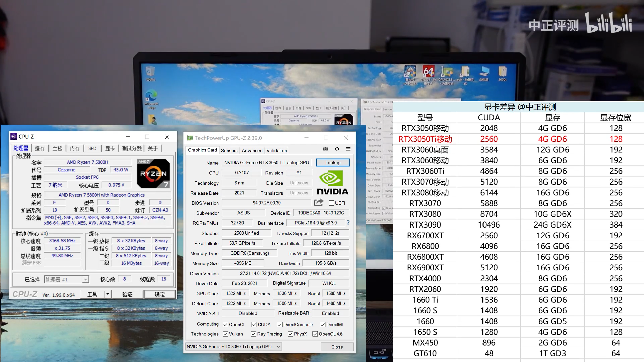This screenshot has width=644, height=362.
Task: Open the GPU-Z hamburger menu icon
Action: (348, 149)
